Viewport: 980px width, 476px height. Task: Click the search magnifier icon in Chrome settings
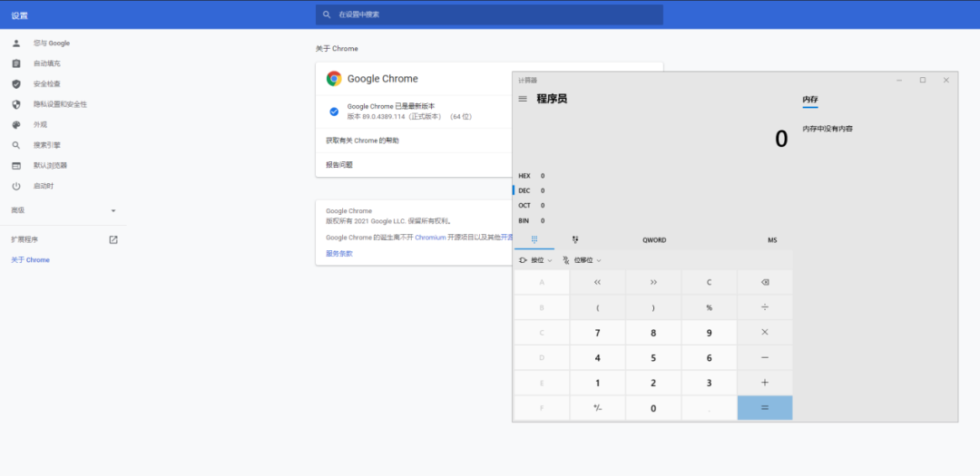point(327,15)
